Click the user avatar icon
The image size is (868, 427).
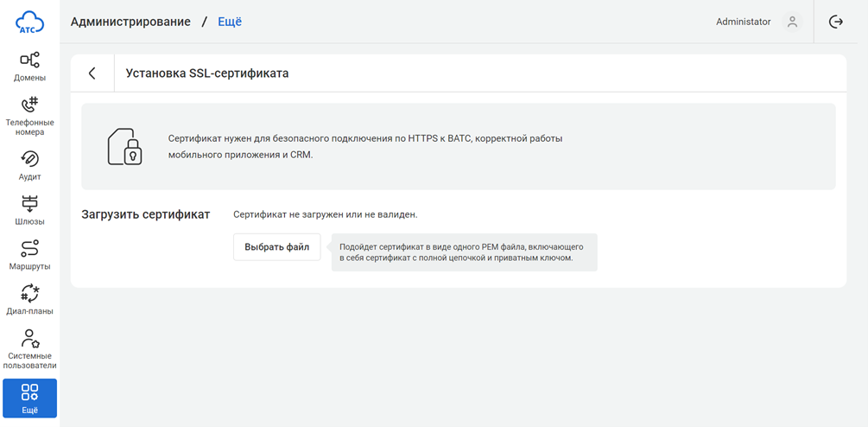[x=792, y=22]
